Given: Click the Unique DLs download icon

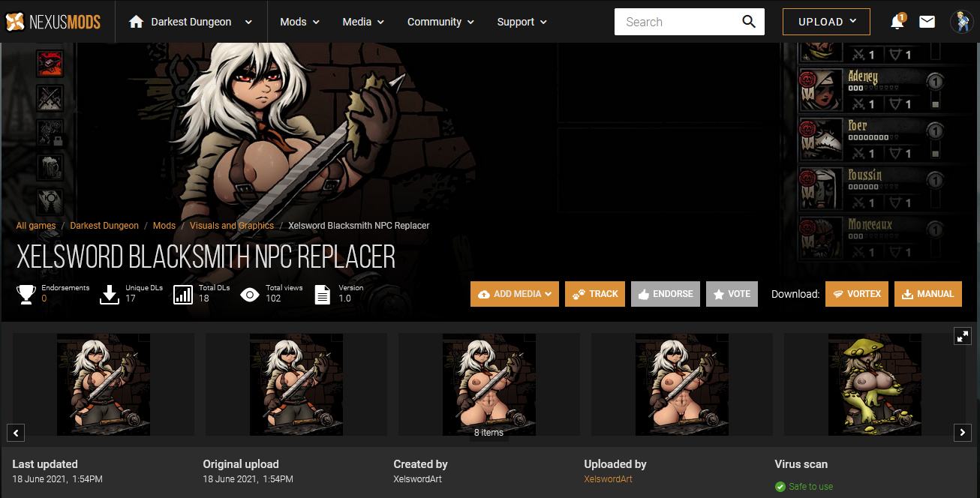Looking at the screenshot, I should (x=110, y=294).
